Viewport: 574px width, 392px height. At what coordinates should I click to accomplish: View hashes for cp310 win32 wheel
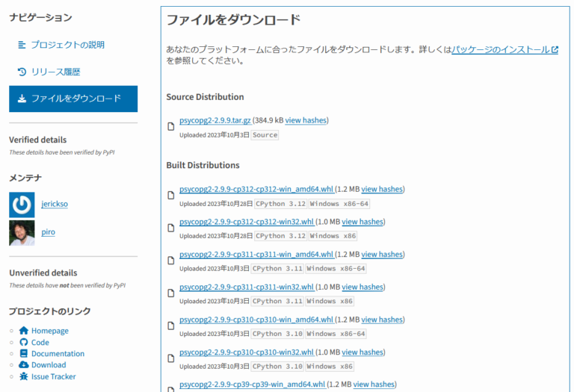tap(362, 352)
